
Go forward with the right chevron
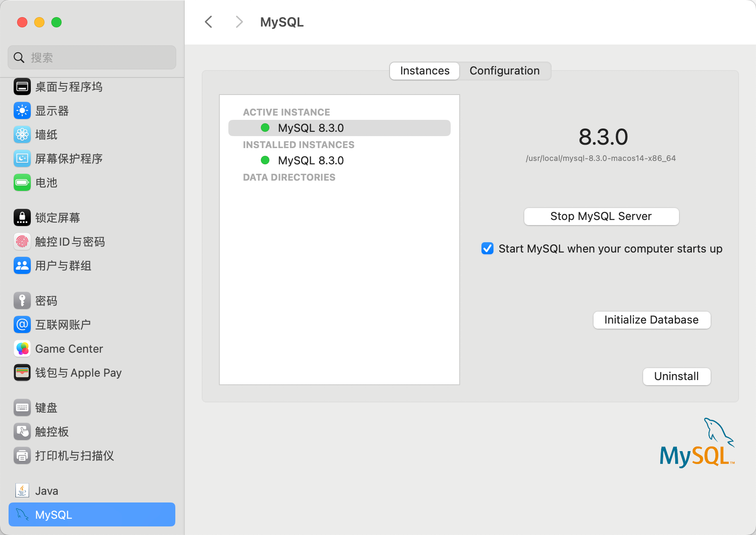pyautogui.click(x=239, y=22)
